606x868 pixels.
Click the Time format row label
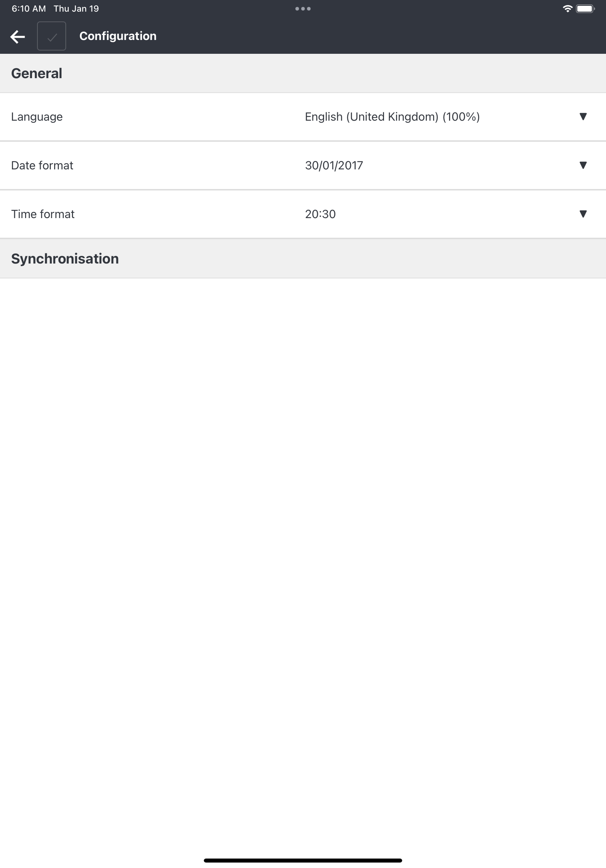pos(42,214)
